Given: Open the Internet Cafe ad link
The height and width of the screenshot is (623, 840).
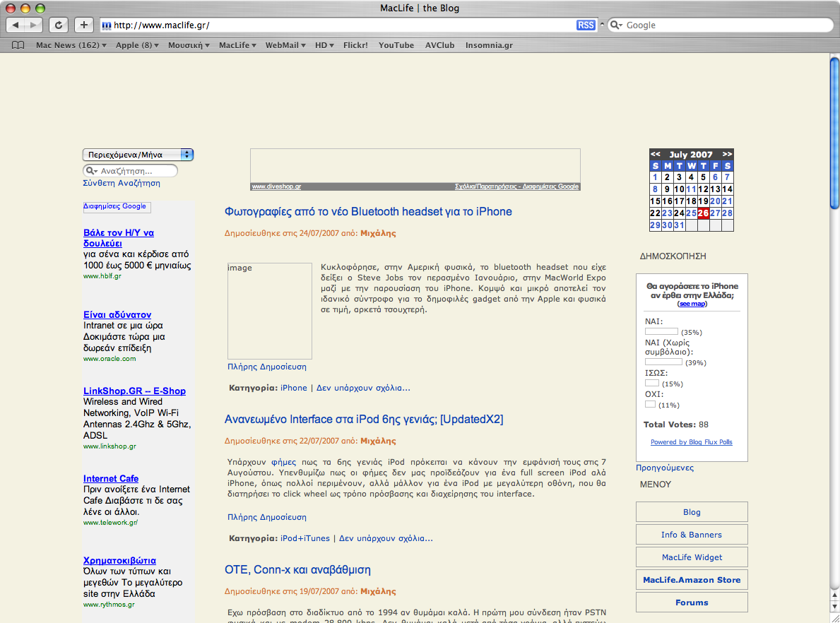Looking at the screenshot, I should click(x=111, y=478).
